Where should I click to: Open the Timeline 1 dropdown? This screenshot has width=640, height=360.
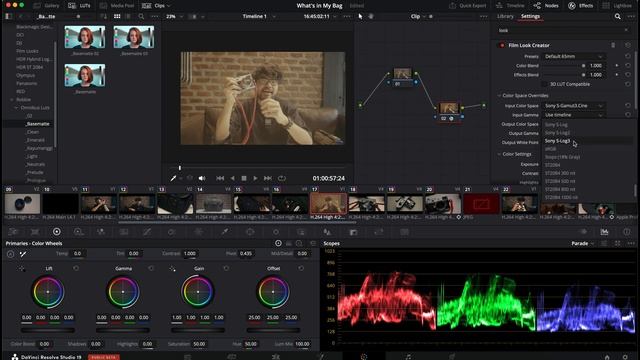[x=259, y=16]
